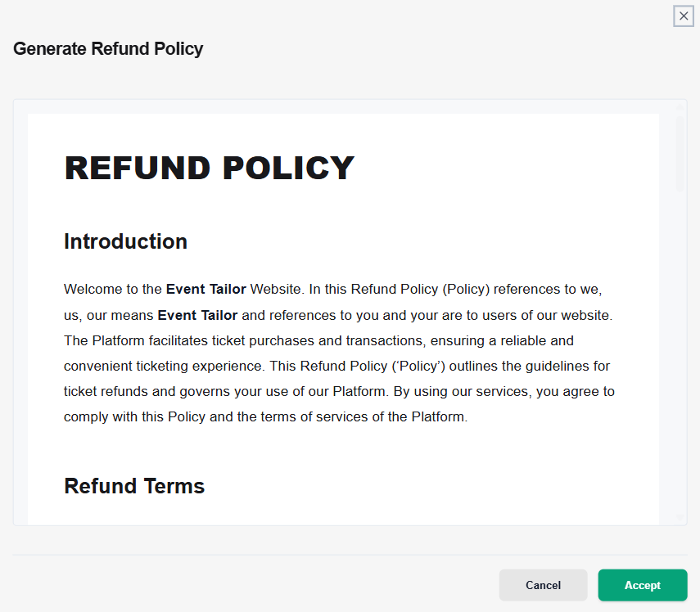700x612 pixels.
Task: Click the unquoted "(Policy)" in the first line
Action: pos(466,289)
